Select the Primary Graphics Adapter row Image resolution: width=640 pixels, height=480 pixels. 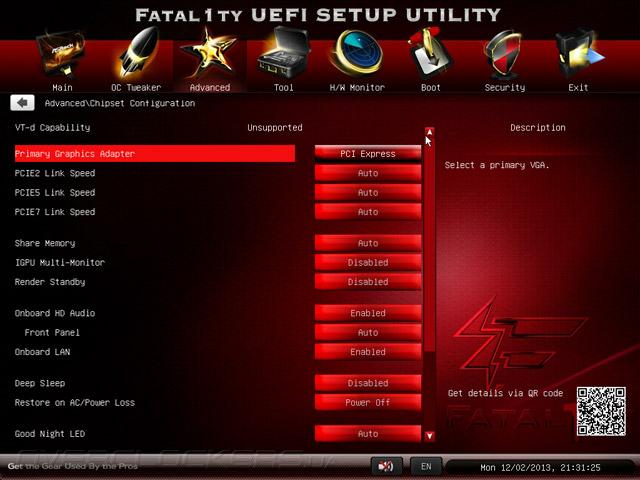[x=155, y=153]
